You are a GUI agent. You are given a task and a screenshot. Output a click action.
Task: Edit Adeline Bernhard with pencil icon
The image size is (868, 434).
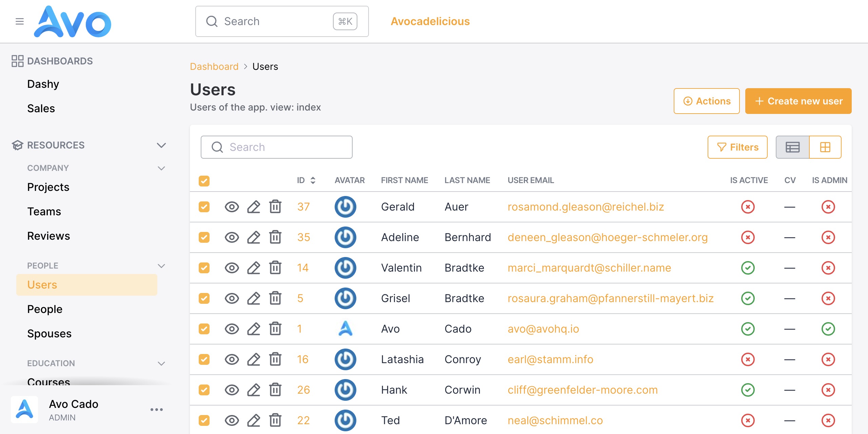tap(254, 237)
